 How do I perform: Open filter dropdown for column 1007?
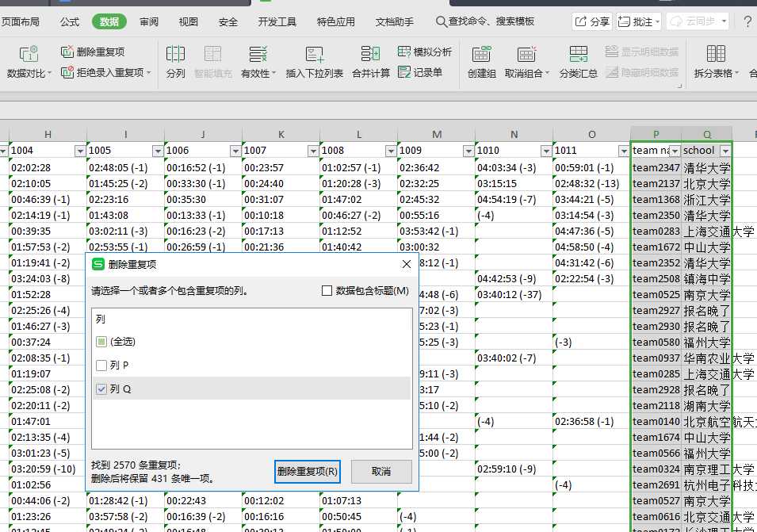pyautogui.click(x=313, y=151)
